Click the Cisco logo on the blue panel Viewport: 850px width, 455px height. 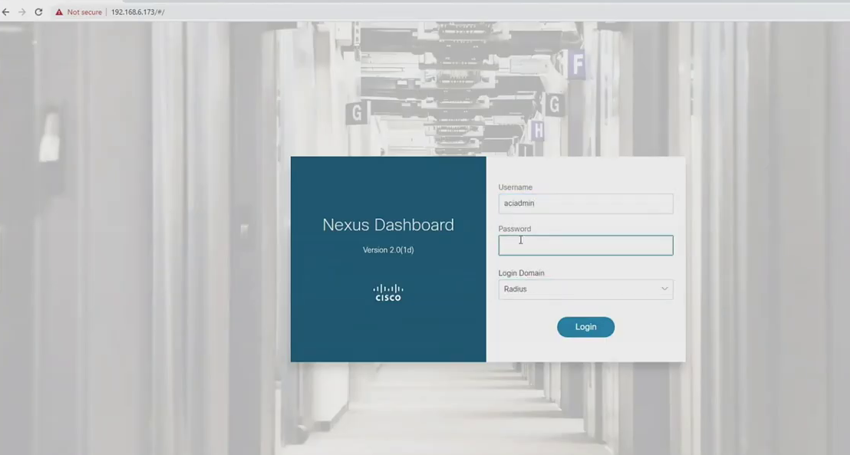click(388, 293)
